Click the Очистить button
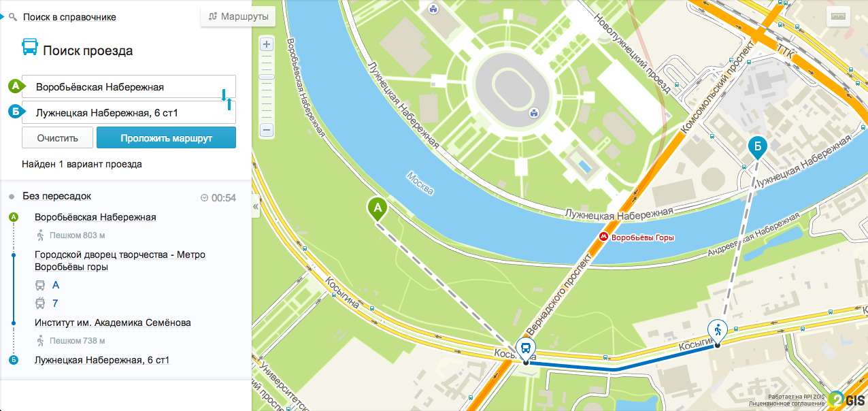868x411 pixels. point(57,137)
